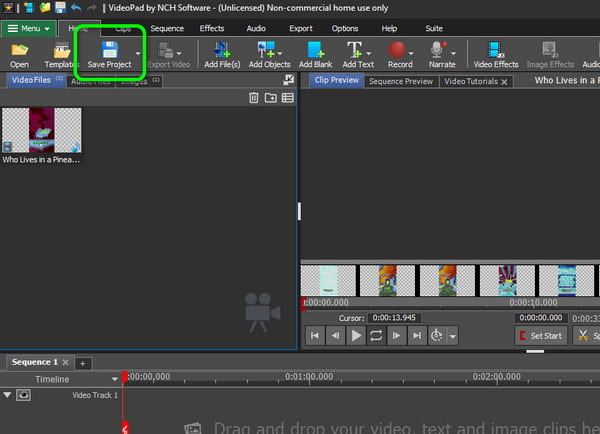
Task: Select the Video Files bin tab
Action: (36, 80)
